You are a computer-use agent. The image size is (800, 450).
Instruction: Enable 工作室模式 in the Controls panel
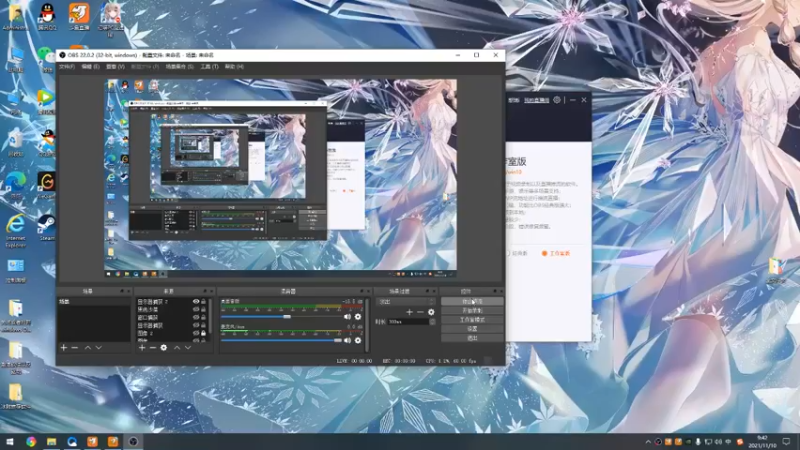point(472,320)
